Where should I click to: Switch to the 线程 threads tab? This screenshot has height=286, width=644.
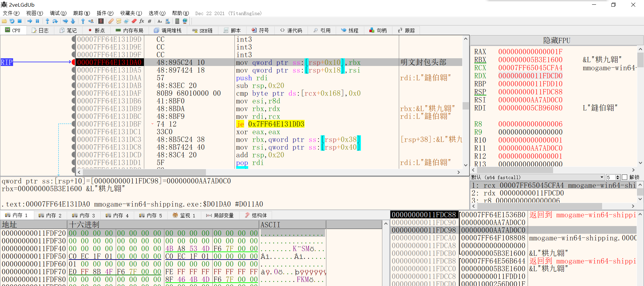pyautogui.click(x=350, y=30)
